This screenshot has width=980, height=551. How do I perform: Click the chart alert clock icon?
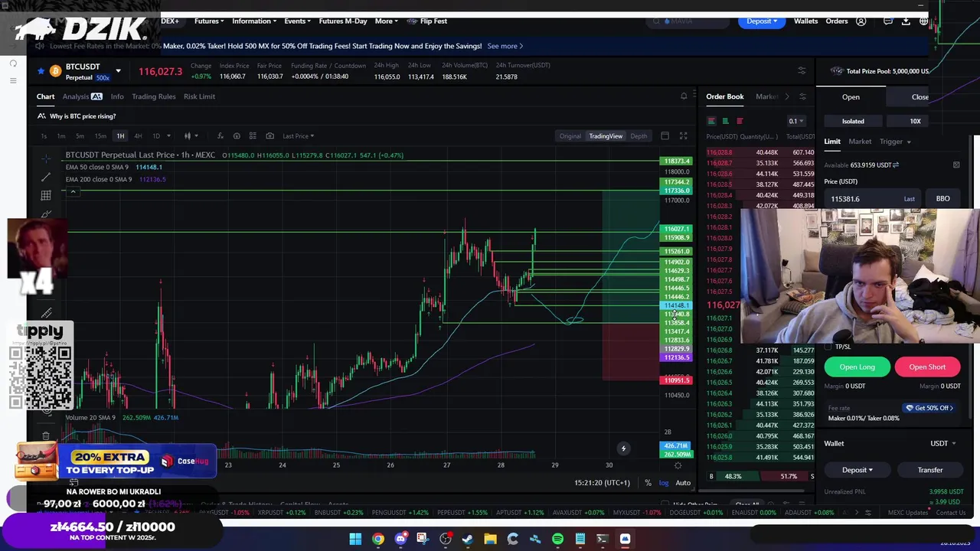point(237,136)
